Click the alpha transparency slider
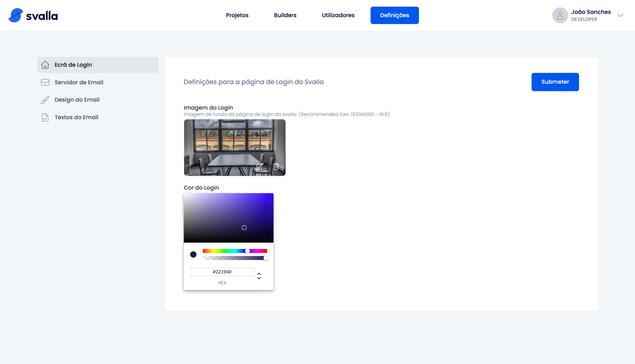Viewport: 635px width, 364px height. pos(235,258)
